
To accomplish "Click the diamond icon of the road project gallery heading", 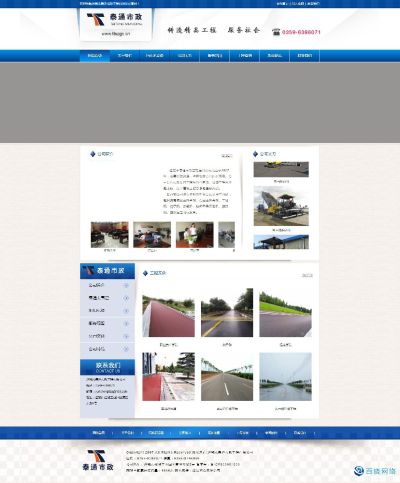I will point(145,273).
